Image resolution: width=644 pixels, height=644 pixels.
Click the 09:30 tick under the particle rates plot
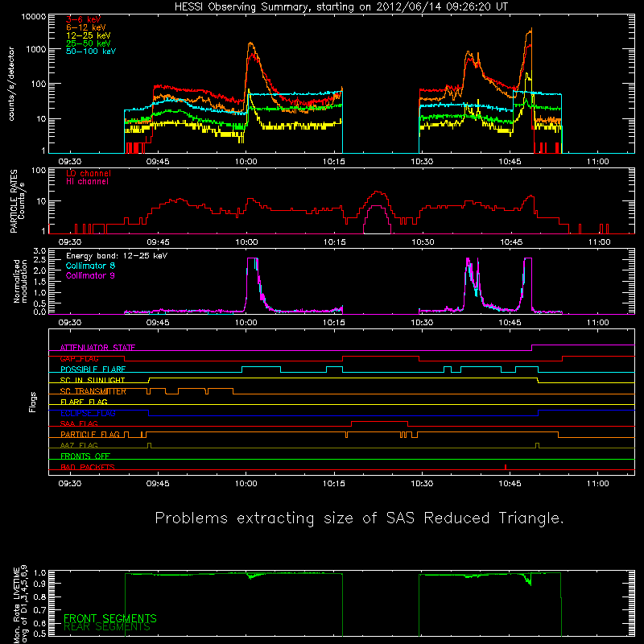70,242
